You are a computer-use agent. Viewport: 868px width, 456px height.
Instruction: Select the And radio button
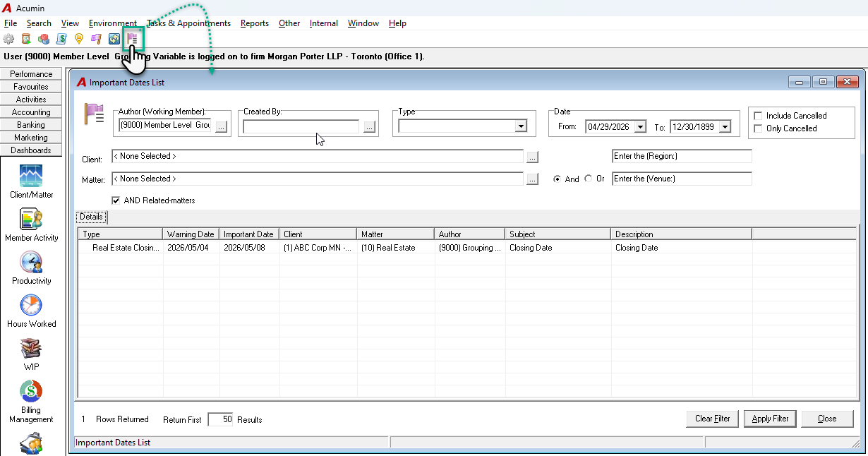tap(557, 179)
